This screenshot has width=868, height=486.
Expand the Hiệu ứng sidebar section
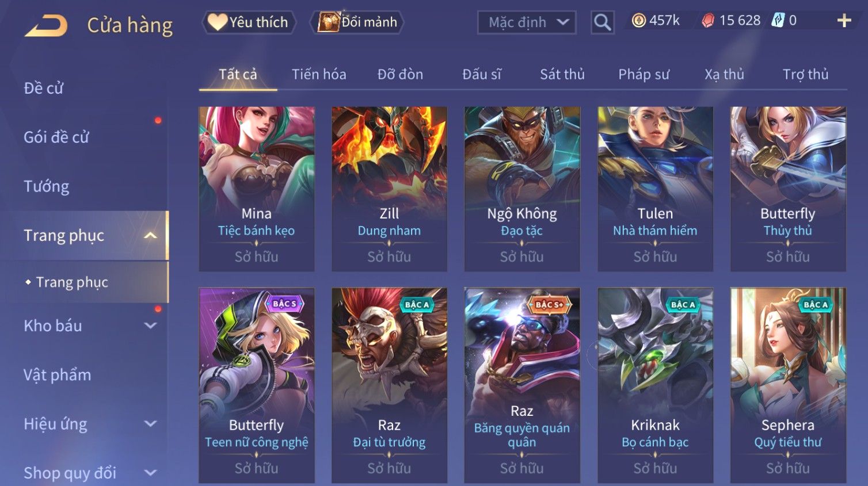coord(150,424)
